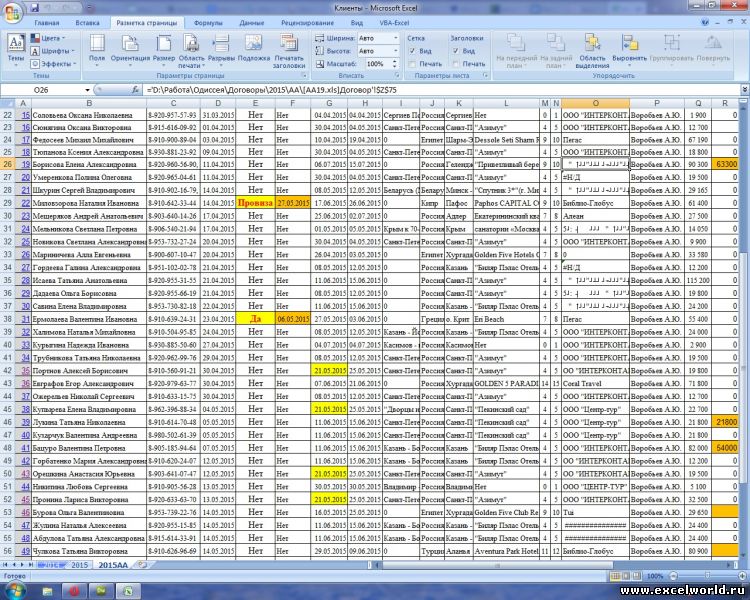750x600 pixels.
Task: Select Coral Travel cell in row 43
Action: 596,383
